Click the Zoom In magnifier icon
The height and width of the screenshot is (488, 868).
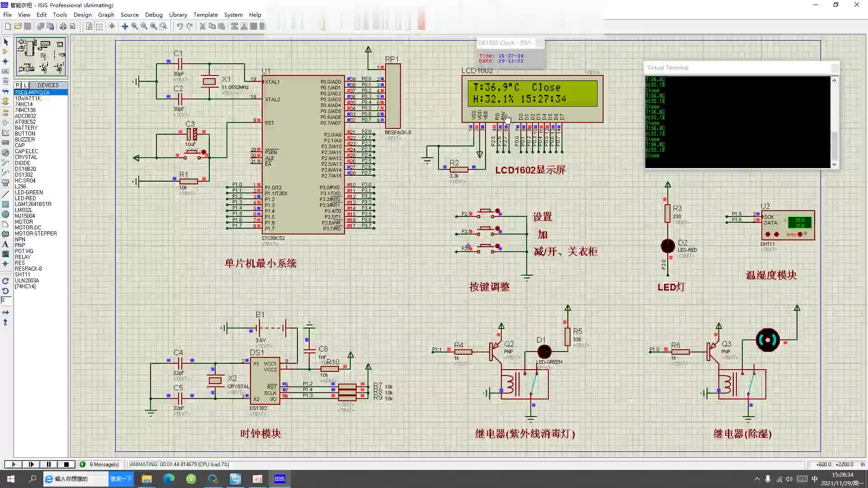click(134, 26)
